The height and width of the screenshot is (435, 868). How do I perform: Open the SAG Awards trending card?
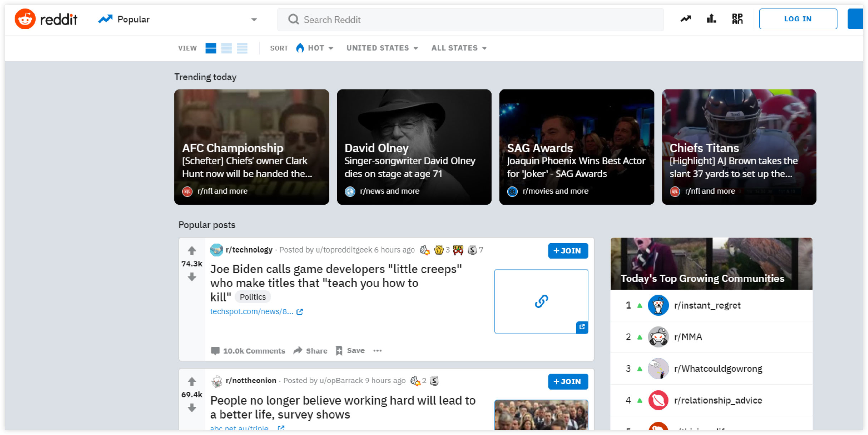pos(577,147)
